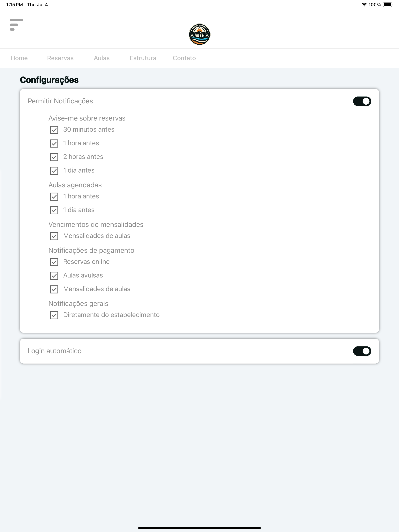Image resolution: width=399 pixels, height=532 pixels.
Task: Open the Reservas tab
Action: click(60, 58)
